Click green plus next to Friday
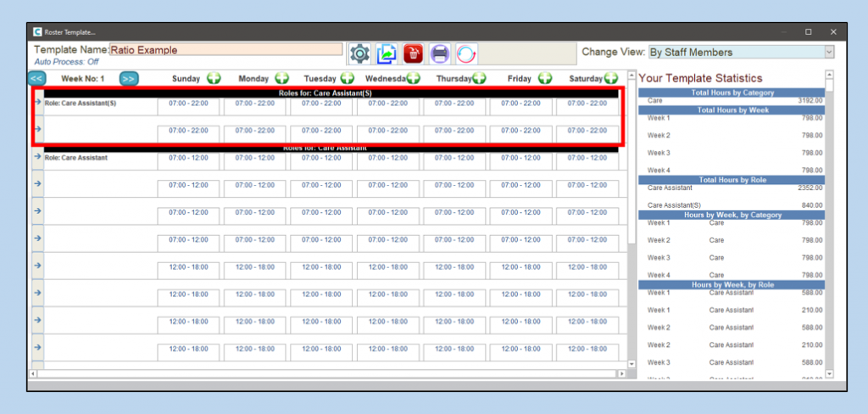This screenshot has width=868, height=414. click(x=544, y=78)
